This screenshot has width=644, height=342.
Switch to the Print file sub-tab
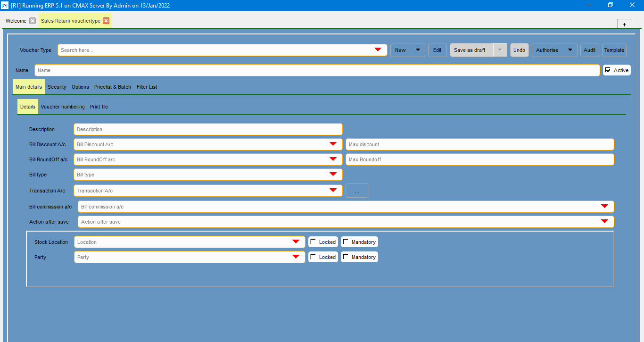click(99, 107)
